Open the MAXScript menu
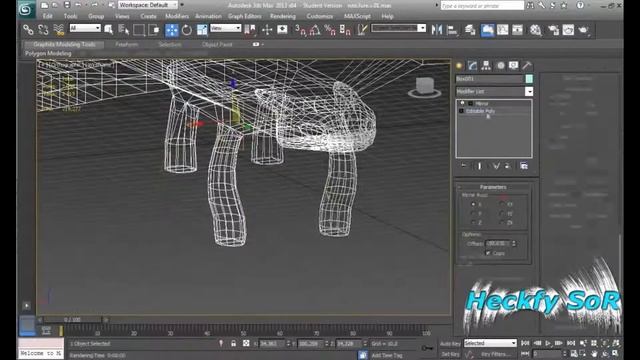Image resolution: width=640 pixels, height=360 pixels. pos(357,16)
